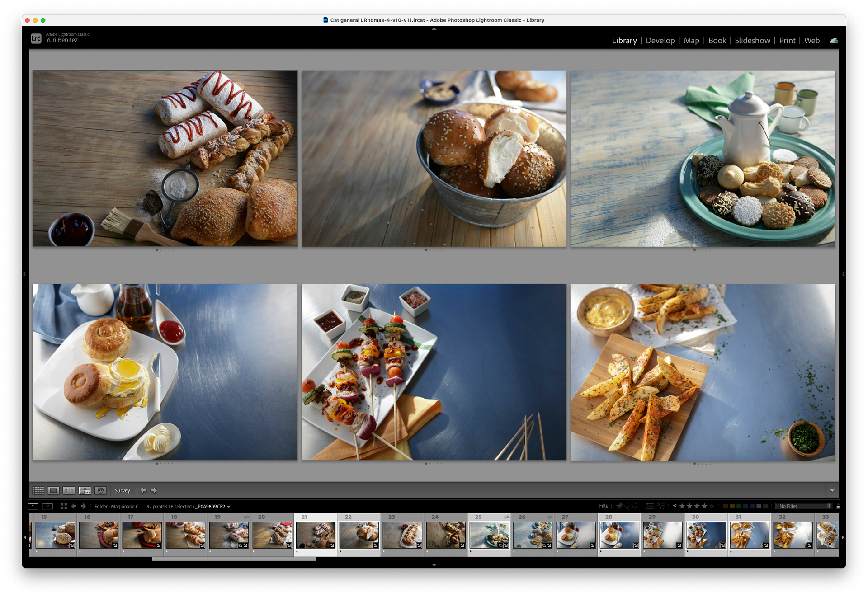Expand _P0A9809.CR2 source path dropdown
The height and width of the screenshot is (597, 868).
pyautogui.click(x=229, y=507)
